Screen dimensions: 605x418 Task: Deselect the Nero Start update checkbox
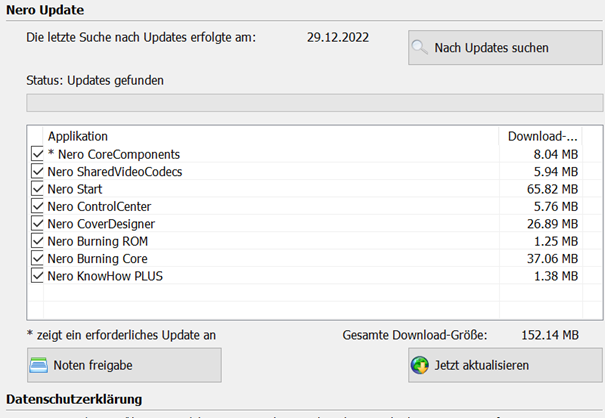(x=38, y=189)
